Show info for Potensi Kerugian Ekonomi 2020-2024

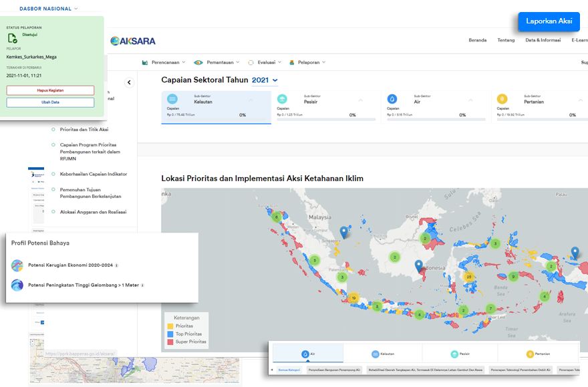pos(117,265)
